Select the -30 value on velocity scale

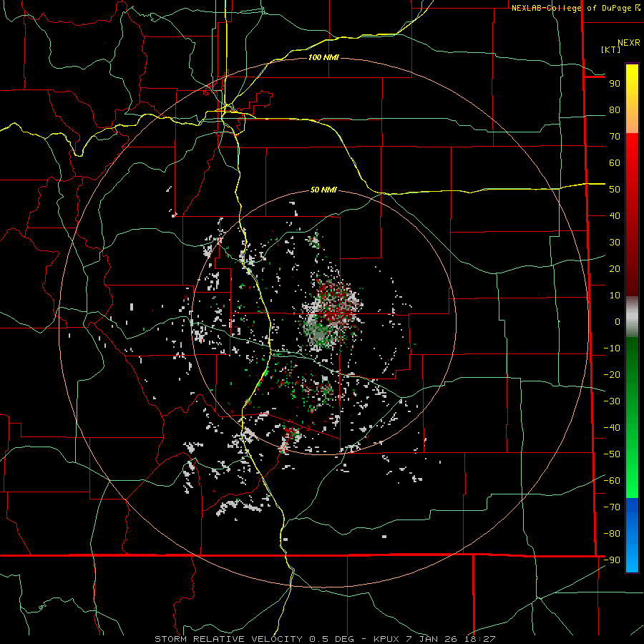tap(612, 401)
